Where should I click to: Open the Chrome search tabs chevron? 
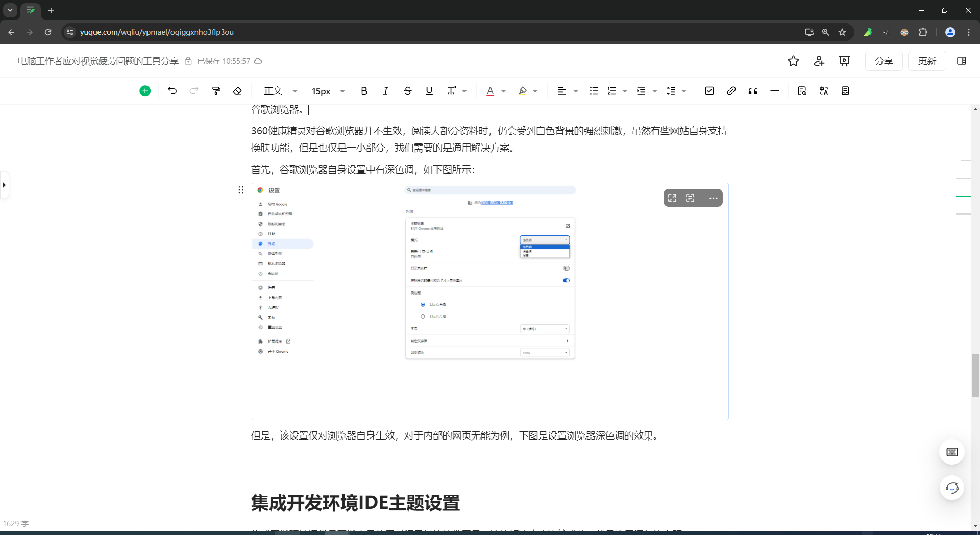pos(10,10)
